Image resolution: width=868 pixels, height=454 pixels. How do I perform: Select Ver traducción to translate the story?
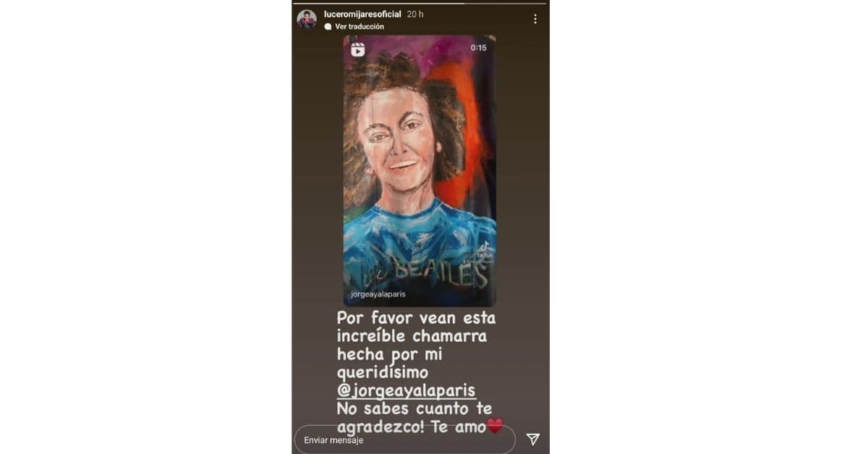click(359, 27)
